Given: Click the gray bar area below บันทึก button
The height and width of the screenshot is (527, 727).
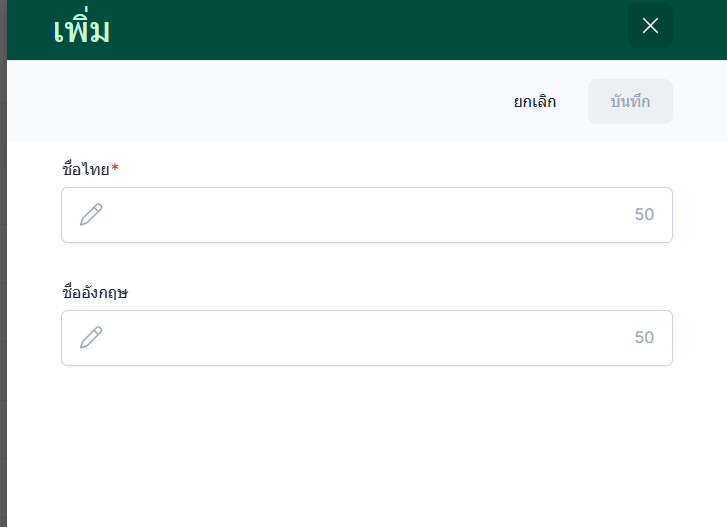Looking at the screenshot, I should (x=630, y=133).
